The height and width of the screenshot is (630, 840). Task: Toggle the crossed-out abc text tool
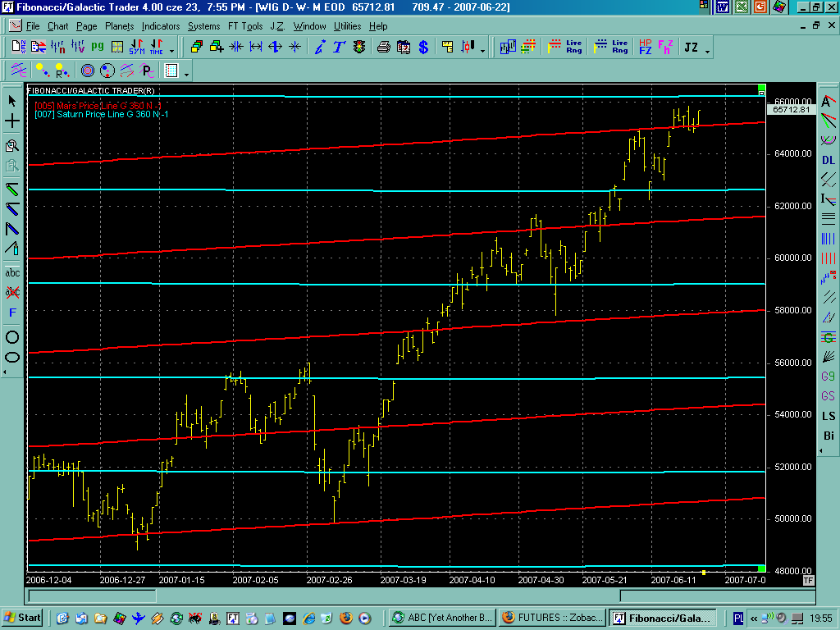point(12,292)
